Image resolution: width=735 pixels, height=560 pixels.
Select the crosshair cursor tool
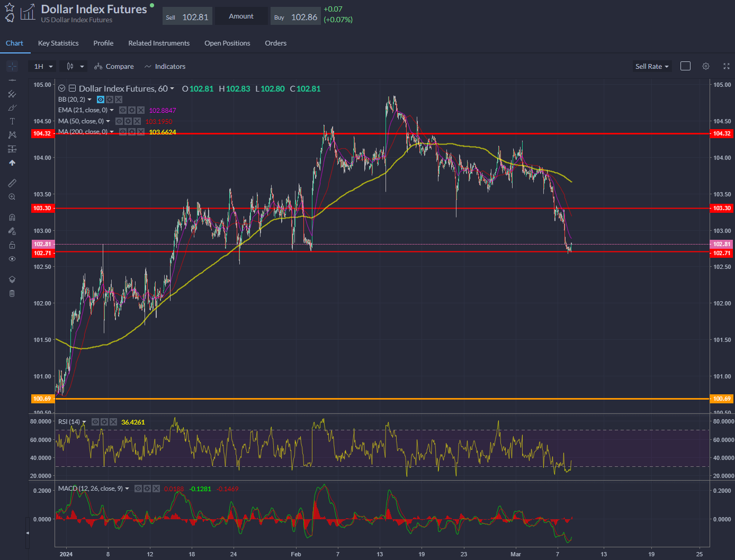coord(12,66)
